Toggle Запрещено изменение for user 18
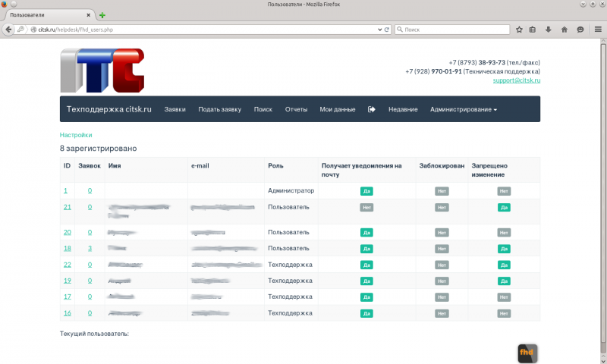Viewport: 607px width, 364px height. pos(504,249)
